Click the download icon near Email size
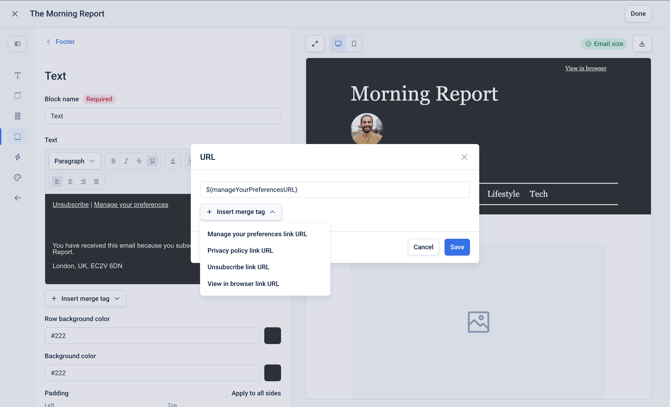The image size is (670, 407). click(642, 44)
